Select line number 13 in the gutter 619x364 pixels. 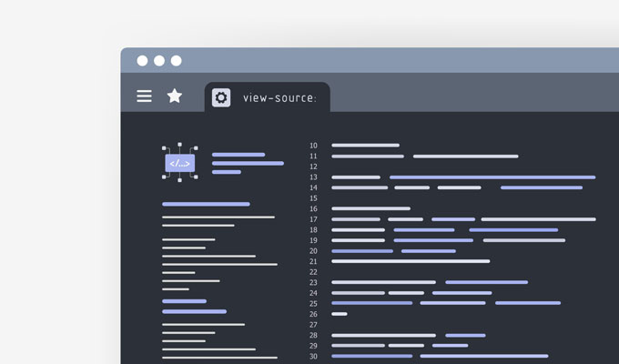point(313,177)
